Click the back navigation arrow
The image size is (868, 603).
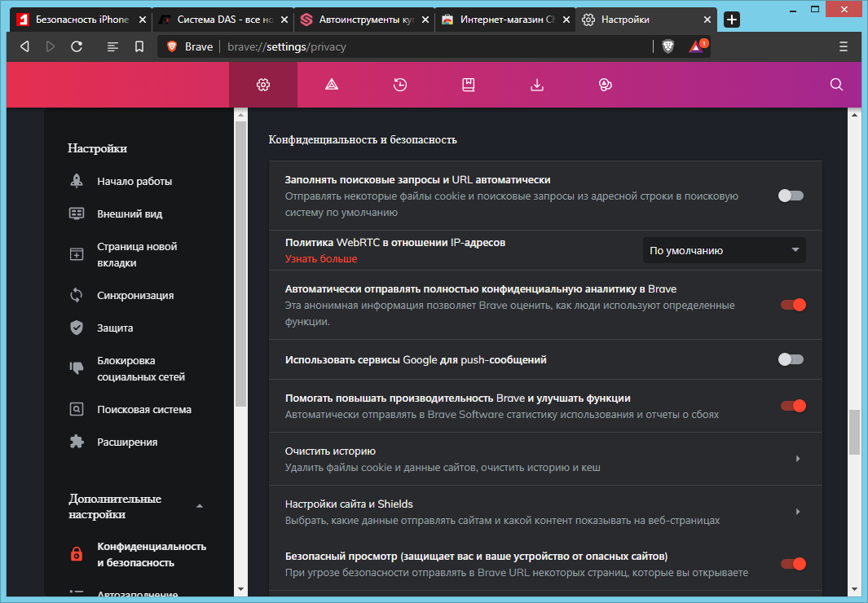pos(24,46)
